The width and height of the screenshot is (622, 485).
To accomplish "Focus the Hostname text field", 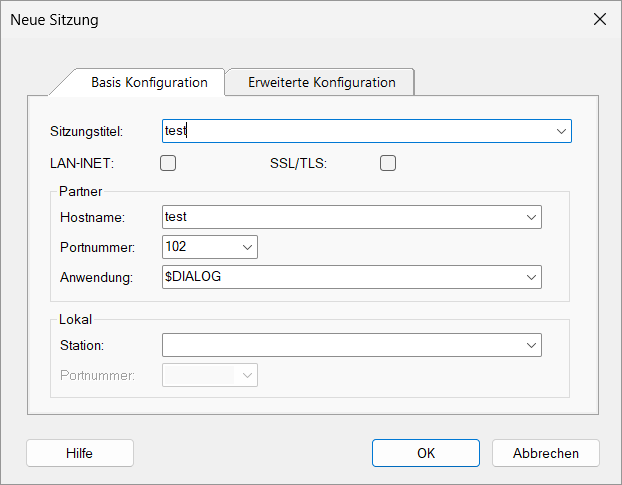I will click(x=340, y=217).
